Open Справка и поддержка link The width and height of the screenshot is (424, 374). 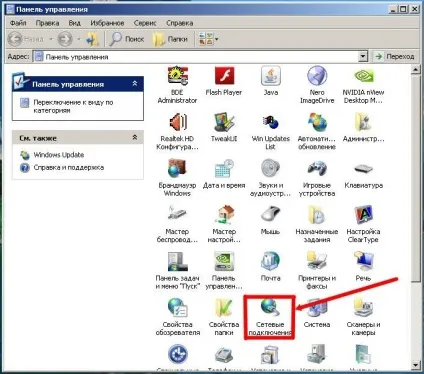(x=68, y=168)
